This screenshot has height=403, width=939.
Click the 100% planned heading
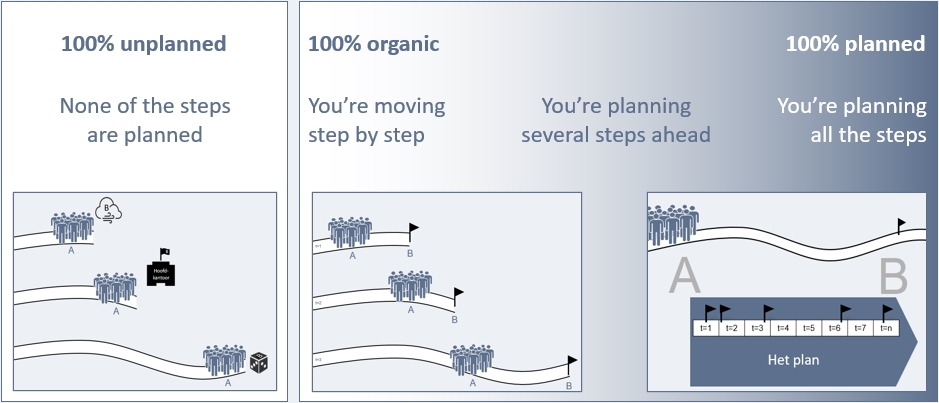point(856,44)
